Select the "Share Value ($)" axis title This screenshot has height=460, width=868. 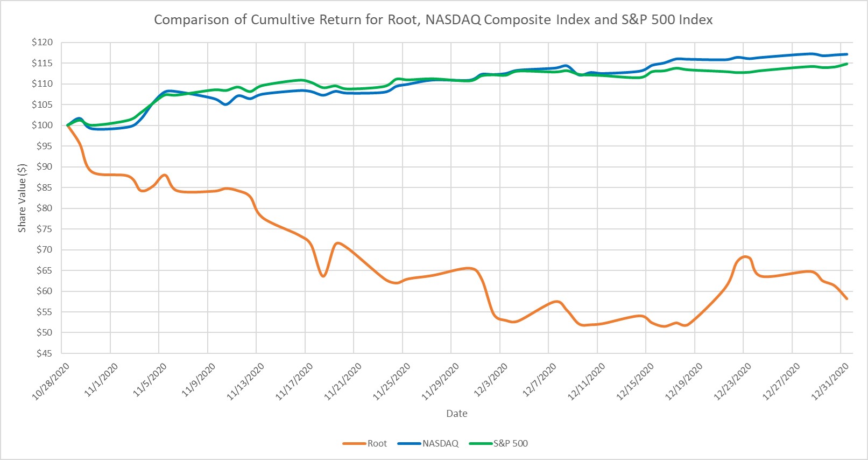coord(22,198)
